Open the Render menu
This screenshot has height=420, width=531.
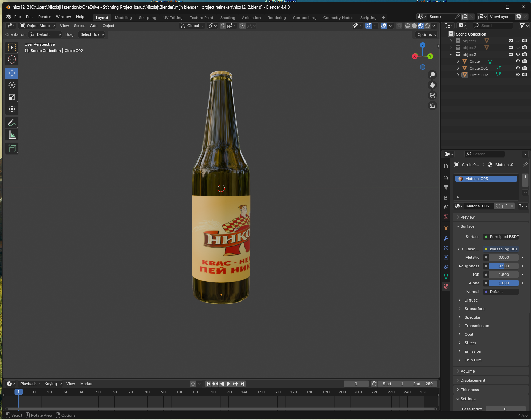coord(44,17)
